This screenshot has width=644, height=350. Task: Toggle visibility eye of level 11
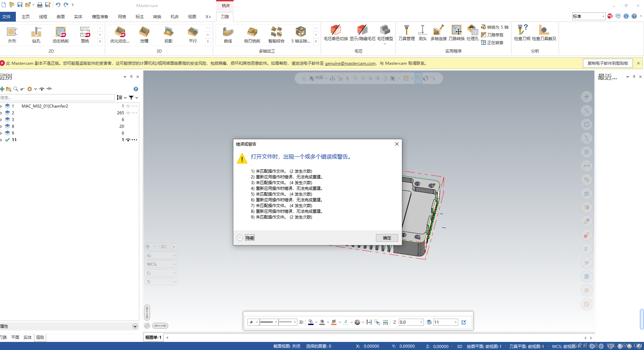[x=128, y=140]
